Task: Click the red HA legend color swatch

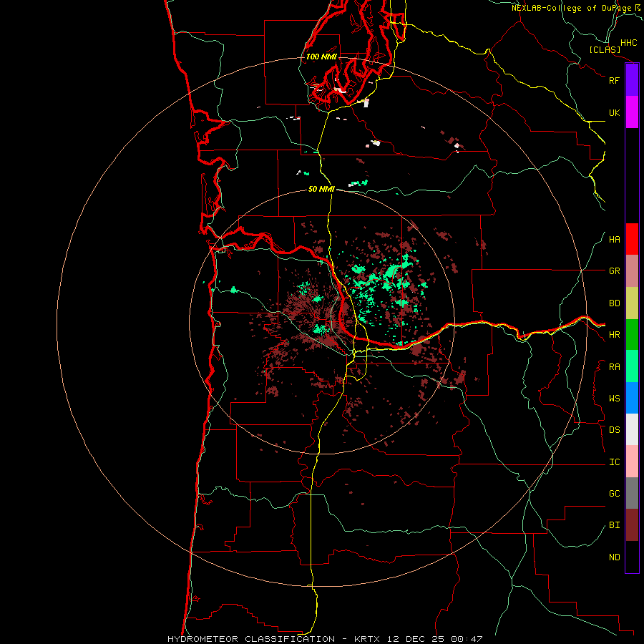Action: pos(632,239)
